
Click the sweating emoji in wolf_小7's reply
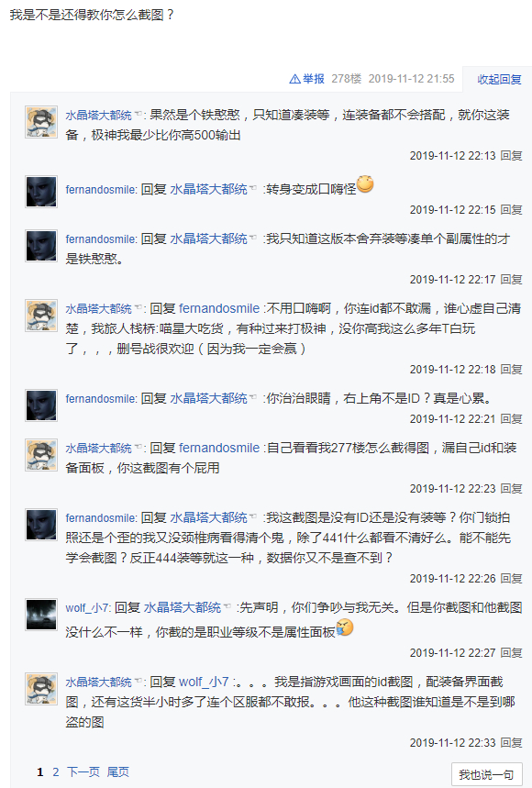(345, 627)
